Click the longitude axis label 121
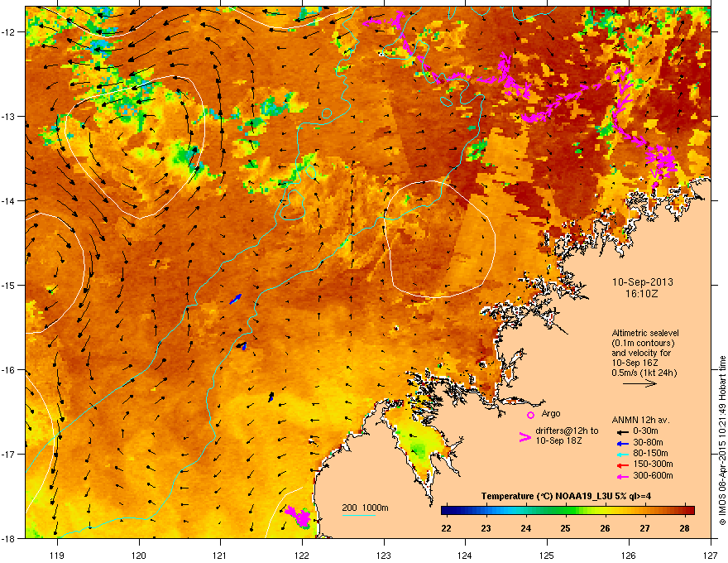The height and width of the screenshot is (563, 728). [x=220, y=555]
